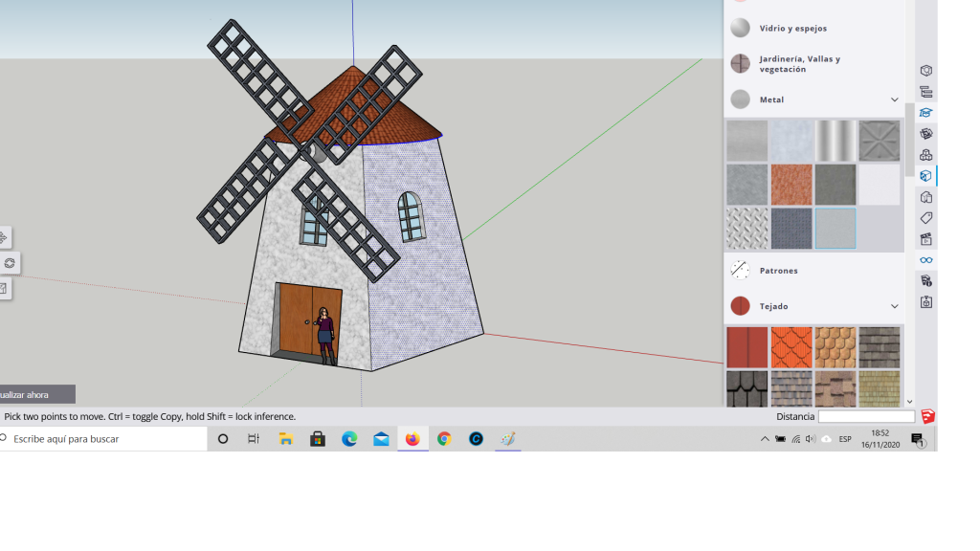
Task: Open the Components panel icon
Action: tap(925, 155)
